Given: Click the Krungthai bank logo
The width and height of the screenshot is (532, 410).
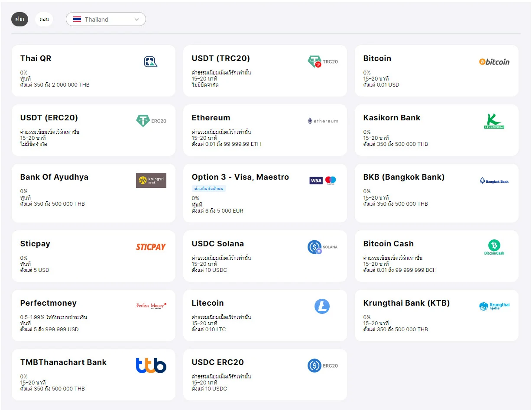Looking at the screenshot, I should point(494,307).
